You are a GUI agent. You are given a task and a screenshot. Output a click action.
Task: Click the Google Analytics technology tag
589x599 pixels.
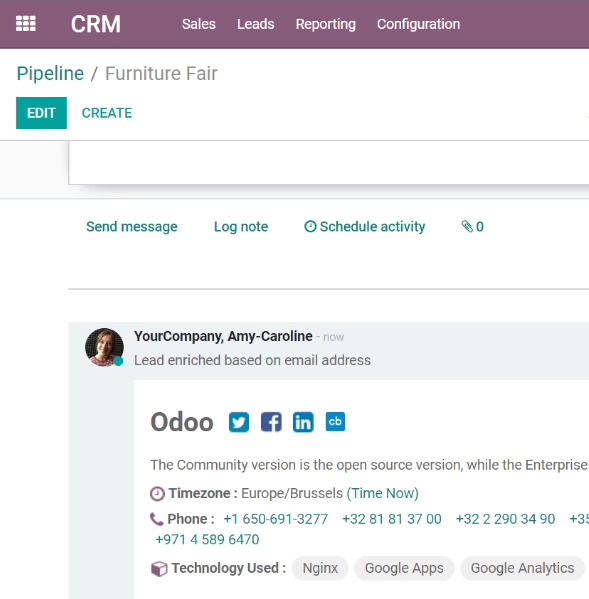tap(523, 568)
